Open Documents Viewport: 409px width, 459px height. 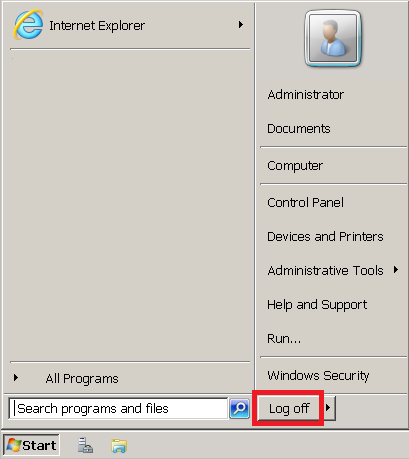coord(299,129)
